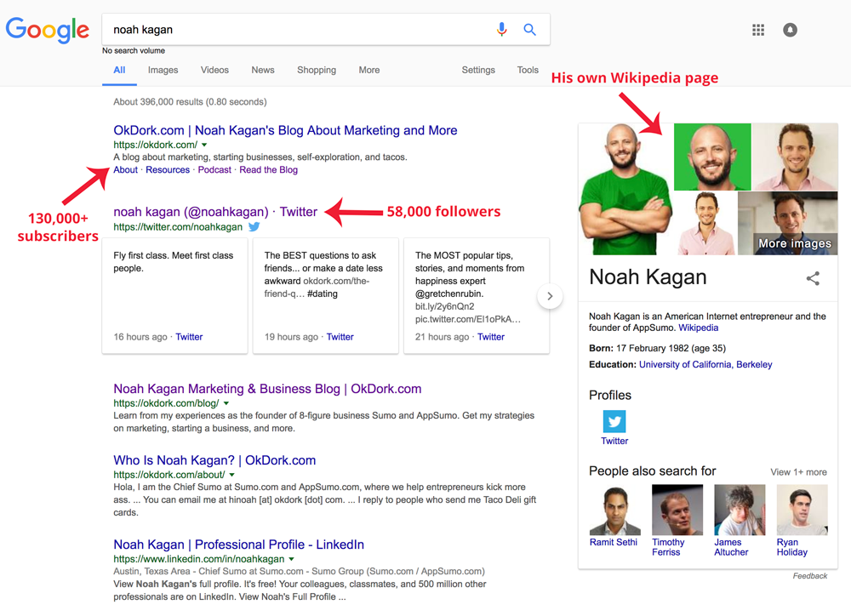Show next tweets with the carousel arrow
The height and width of the screenshot is (616, 851).
pyautogui.click(x=550, y=296)
